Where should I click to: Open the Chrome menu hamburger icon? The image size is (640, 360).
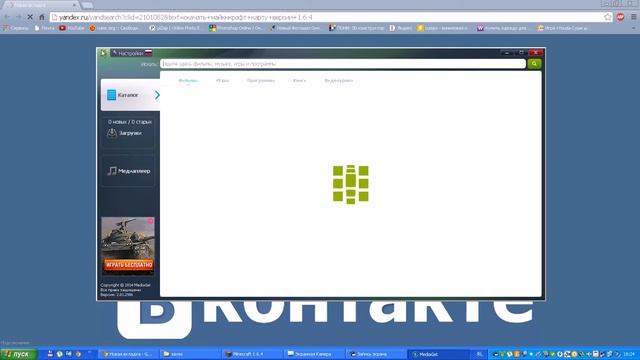[633, 17]
